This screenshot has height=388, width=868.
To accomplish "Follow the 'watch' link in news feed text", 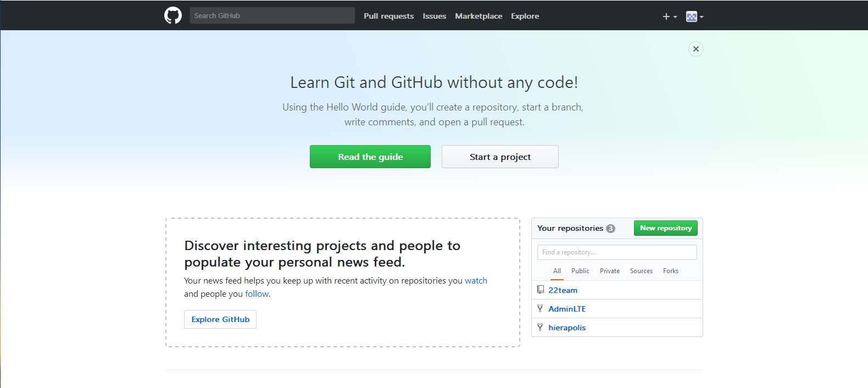I will pyautogui.click(x=476, y=280).
